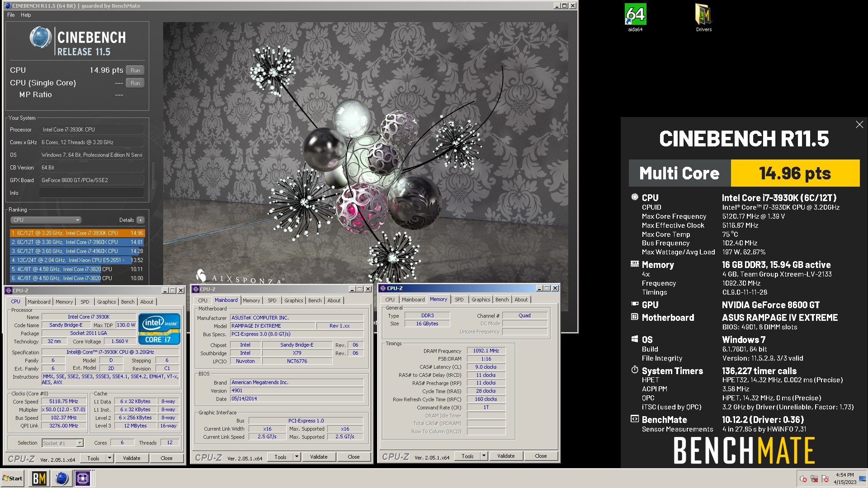Open the File menu in Cinebench
The image size is (868, 488).
(11, 15)
